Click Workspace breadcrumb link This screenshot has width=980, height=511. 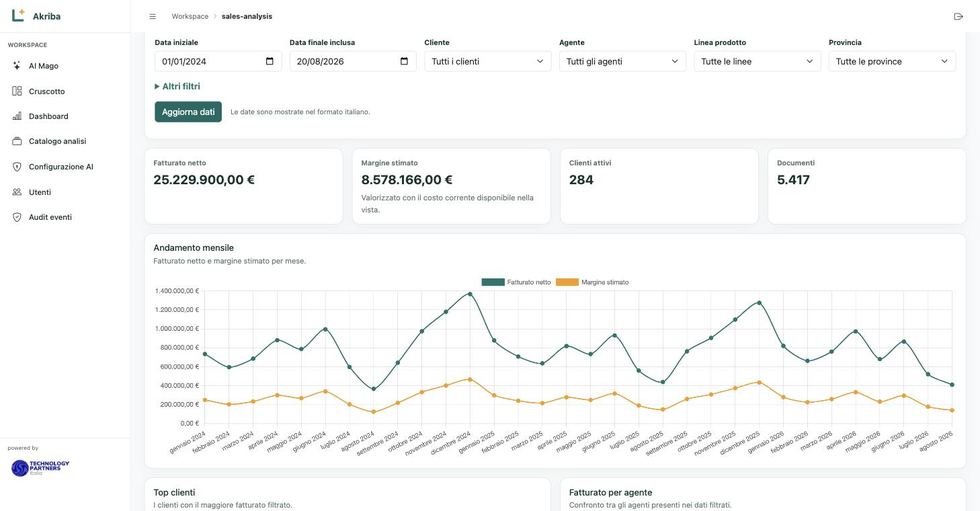tap(190, 16)
